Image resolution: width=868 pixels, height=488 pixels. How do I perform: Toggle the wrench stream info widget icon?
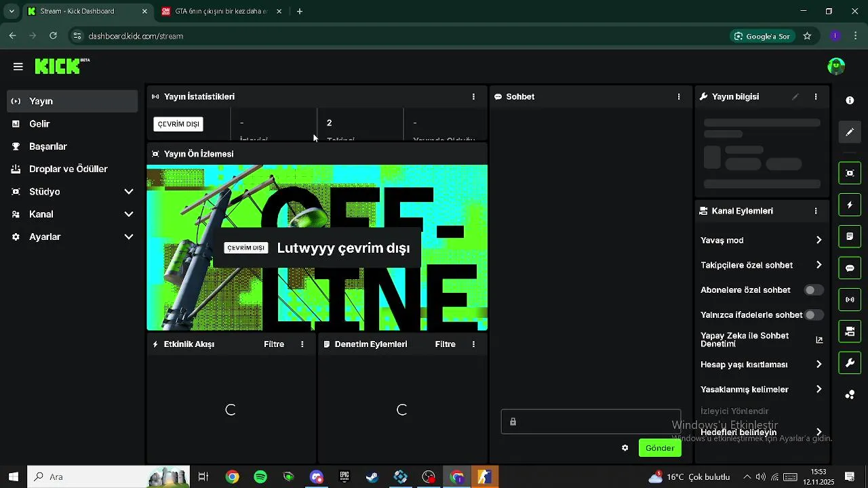(850, 363)
